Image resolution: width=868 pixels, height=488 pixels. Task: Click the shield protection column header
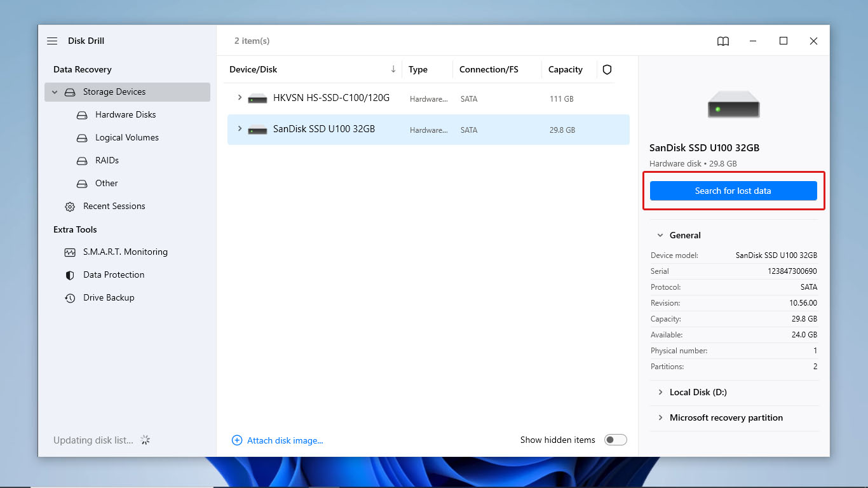(607, 69)
